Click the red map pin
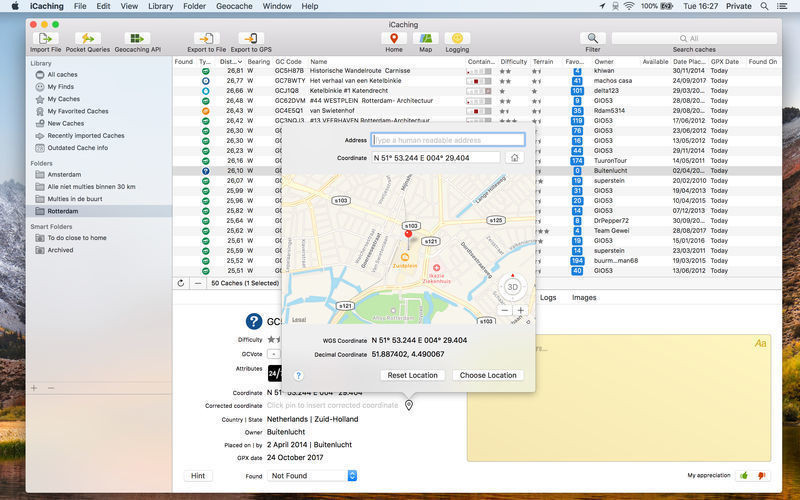This screenshot has height=500, width=800. coord(408,236)
